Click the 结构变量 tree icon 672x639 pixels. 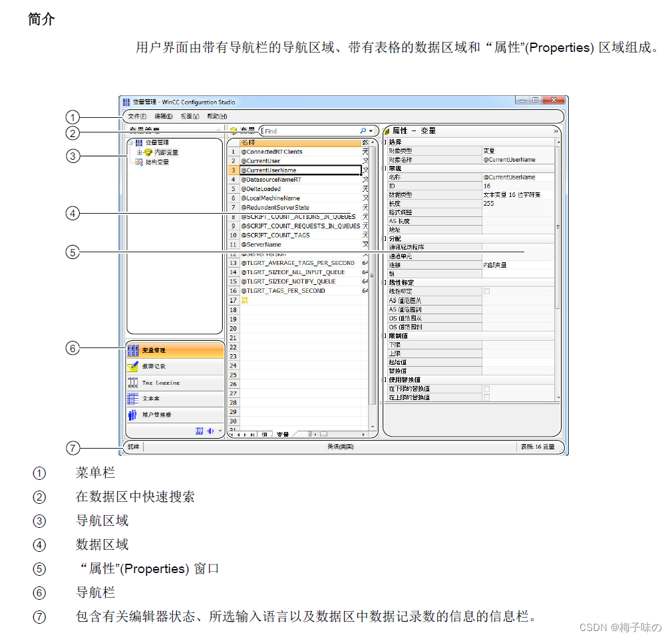[139, 162]
